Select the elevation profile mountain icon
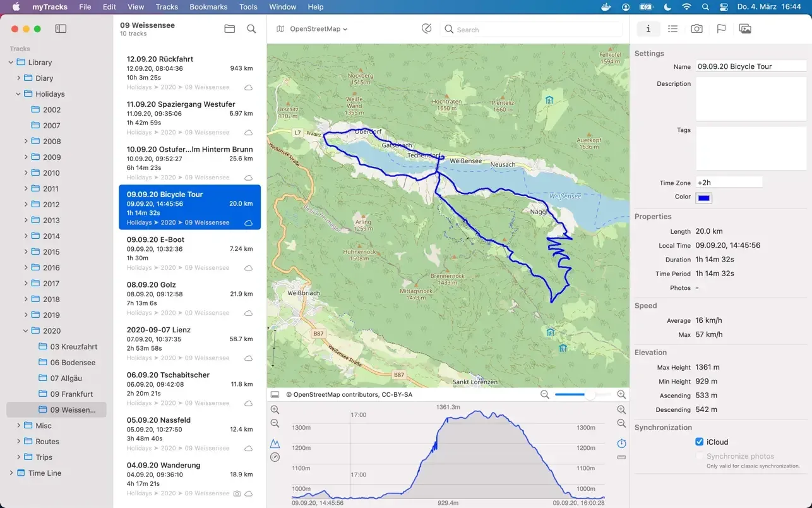The height and width of the screenshot is (508, 812). [274, 443]
